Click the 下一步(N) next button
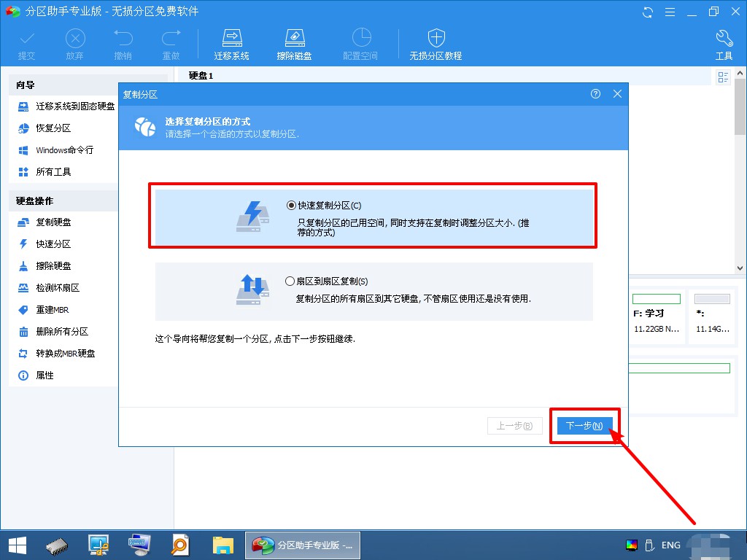Screen dimensions: 747x560 tap(584, 426)
